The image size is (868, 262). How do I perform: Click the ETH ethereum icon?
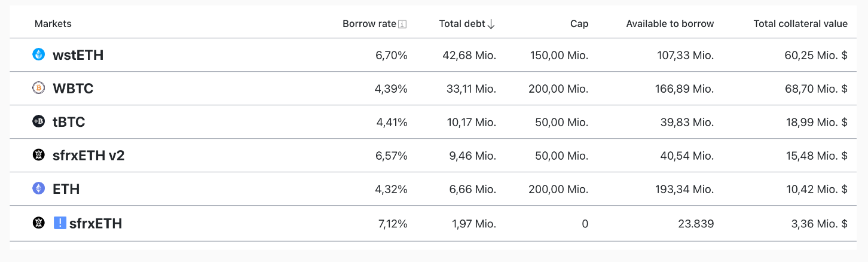click(39, 188)
